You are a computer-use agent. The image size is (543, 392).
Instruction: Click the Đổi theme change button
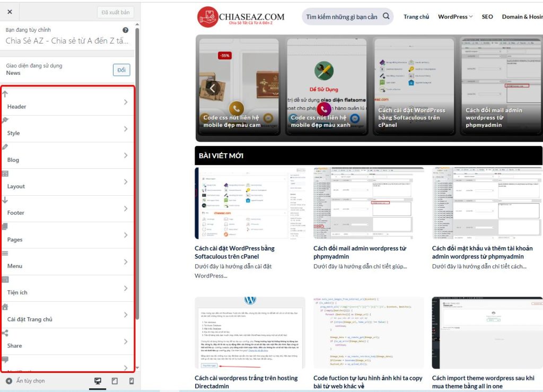[121, 69]
